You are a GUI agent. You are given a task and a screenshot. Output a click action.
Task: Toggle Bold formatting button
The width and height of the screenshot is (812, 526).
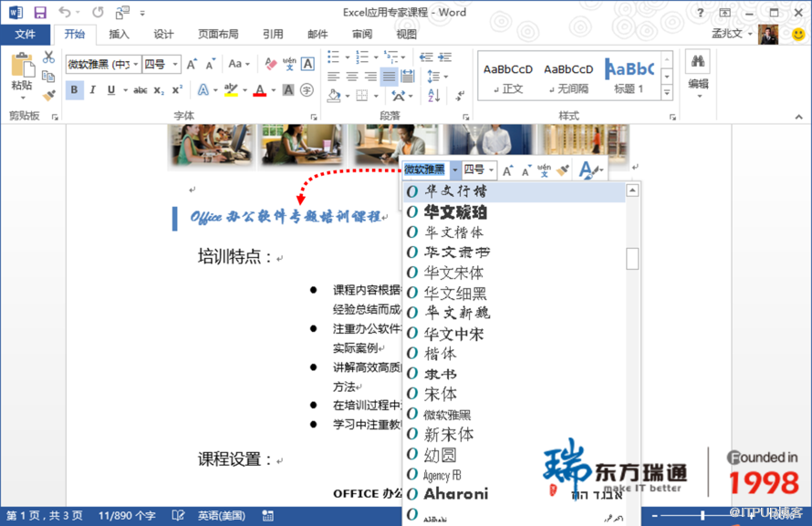(74, 90)
